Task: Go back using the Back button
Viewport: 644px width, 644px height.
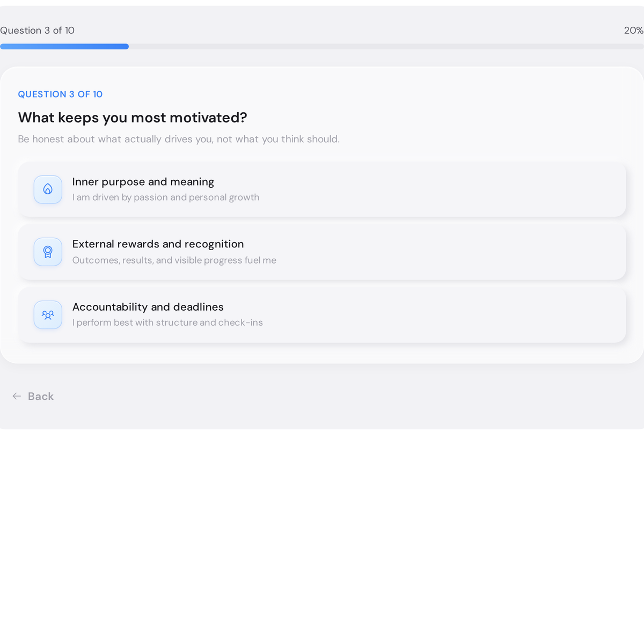Action: click(40, 396)
